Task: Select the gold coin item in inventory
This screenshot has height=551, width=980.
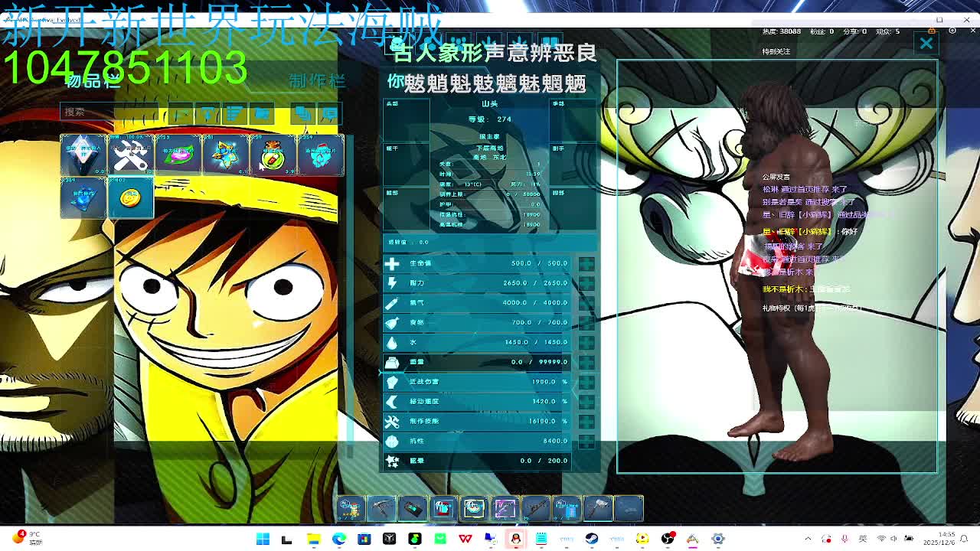Action: pos(130,198)
